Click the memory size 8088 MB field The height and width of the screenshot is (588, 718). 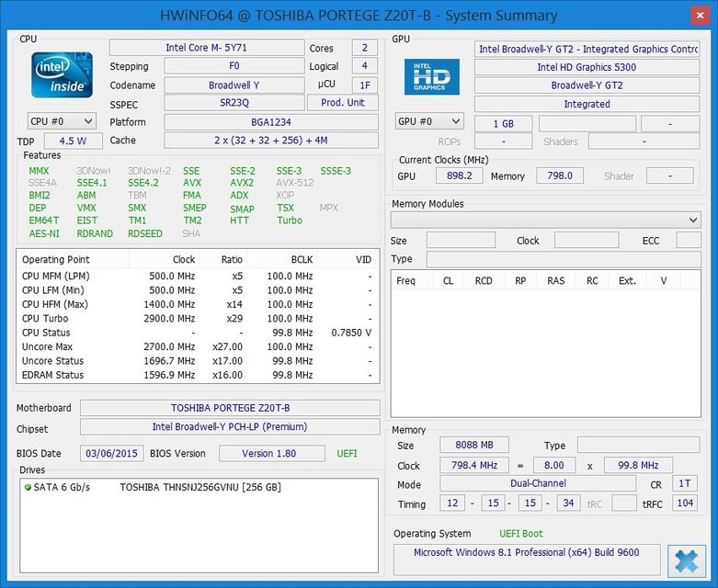click(473, 446)
